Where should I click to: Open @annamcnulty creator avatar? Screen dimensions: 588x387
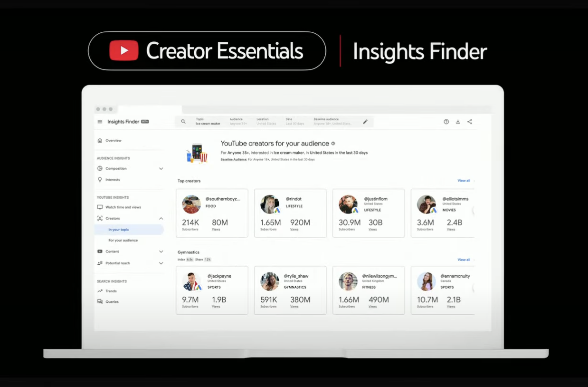coord(427,281)
